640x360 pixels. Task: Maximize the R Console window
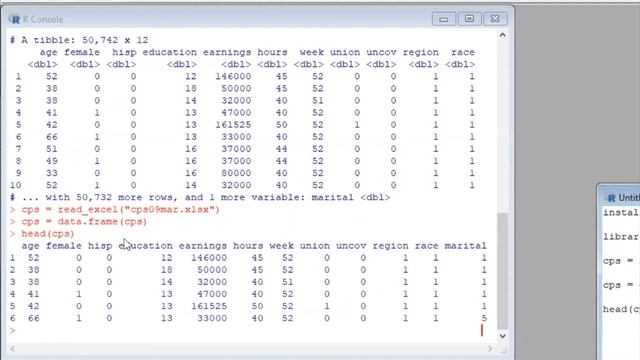click(469, 19)
